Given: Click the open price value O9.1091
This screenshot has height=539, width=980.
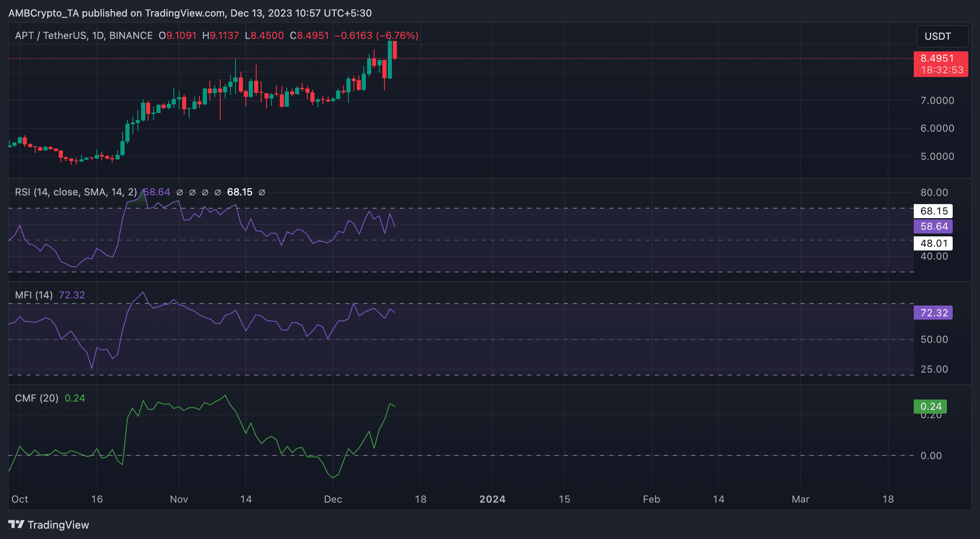Looking at the screenshot, I should 178,36.
